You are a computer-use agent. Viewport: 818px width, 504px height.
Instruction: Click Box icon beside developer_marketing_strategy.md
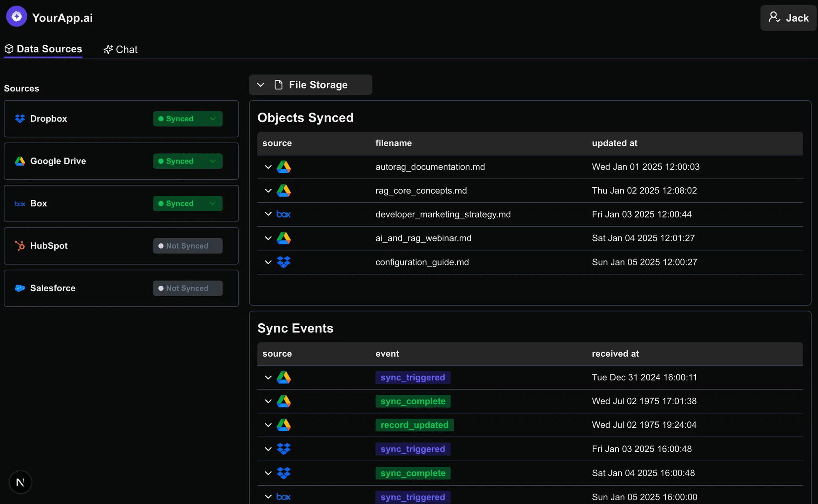pyautogui.click(x=284, y=214)
